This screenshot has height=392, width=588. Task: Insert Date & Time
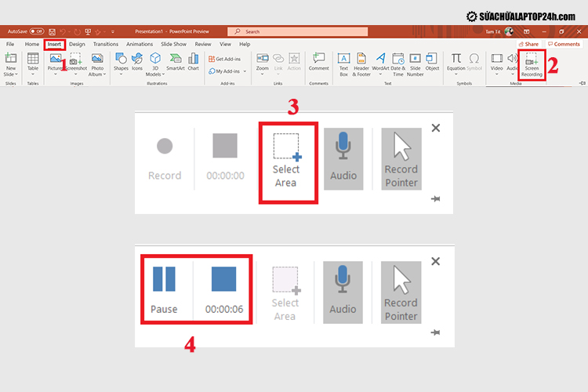pyautogui.click(x=397, y=64)
